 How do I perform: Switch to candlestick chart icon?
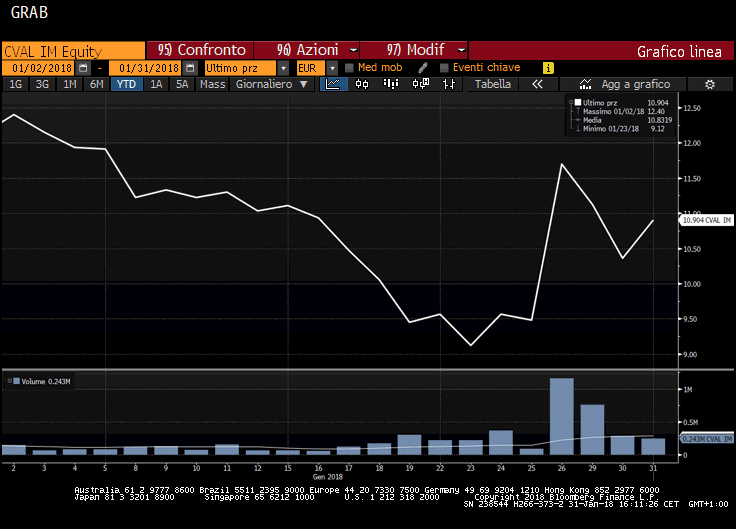click(x=361, y=85)
